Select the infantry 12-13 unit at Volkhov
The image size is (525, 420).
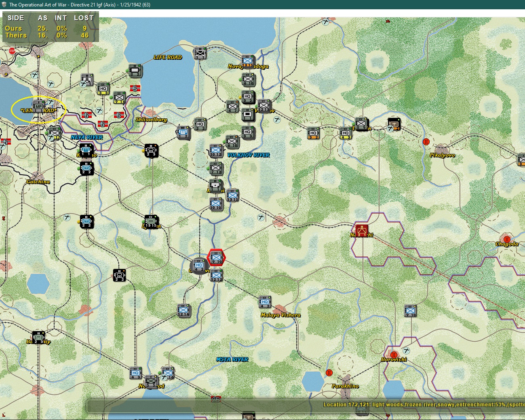[x=264, y=106]
